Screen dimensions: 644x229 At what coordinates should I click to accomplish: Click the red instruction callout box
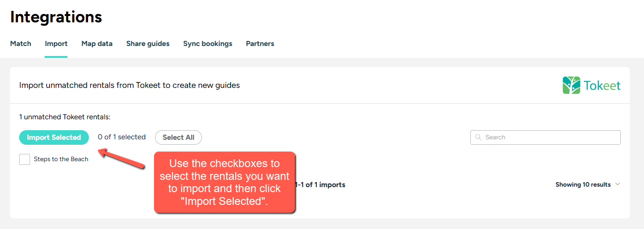click(x=225, y=182)
